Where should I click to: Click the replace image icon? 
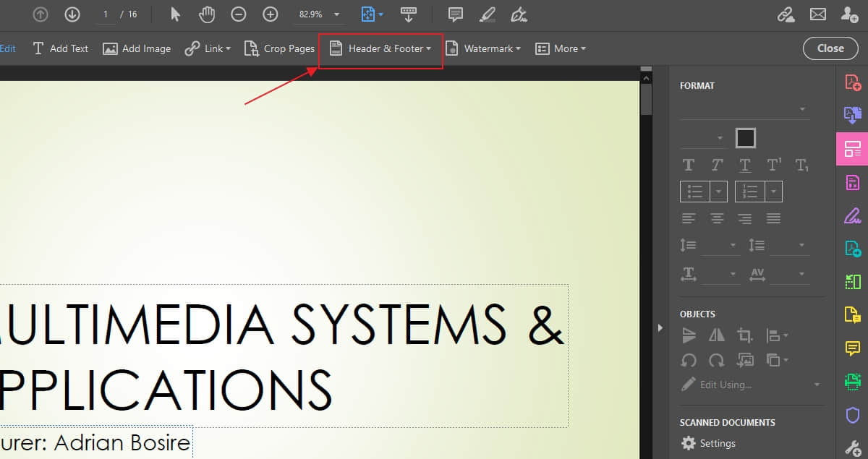click(745, 359)
